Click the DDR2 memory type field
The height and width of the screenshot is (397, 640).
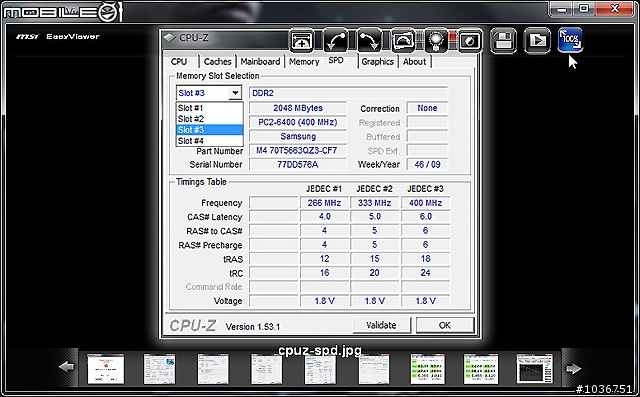348,93
